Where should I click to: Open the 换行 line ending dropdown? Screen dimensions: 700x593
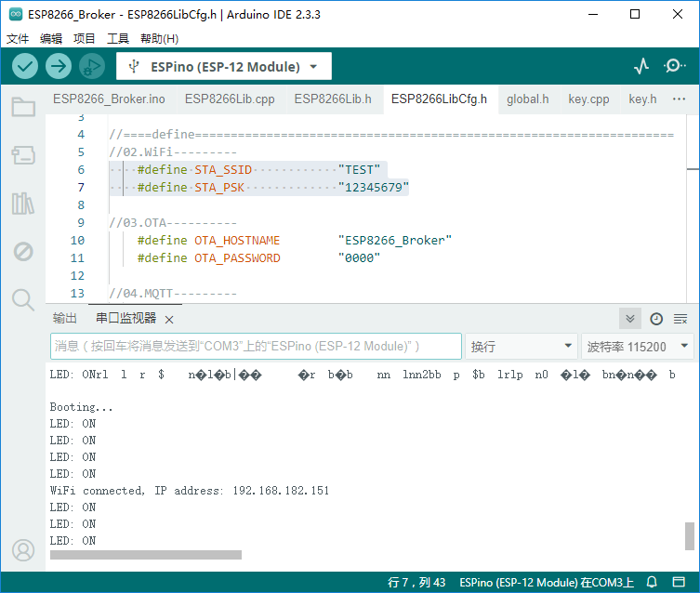pyautogui.click(x=522, y=347)
